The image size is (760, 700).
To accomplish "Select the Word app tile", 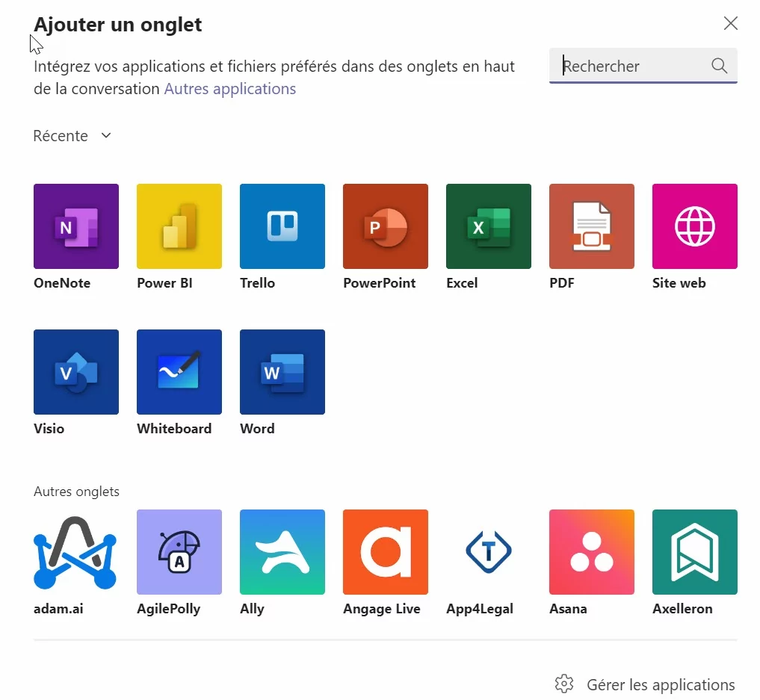I will click(x=282, y=372).
